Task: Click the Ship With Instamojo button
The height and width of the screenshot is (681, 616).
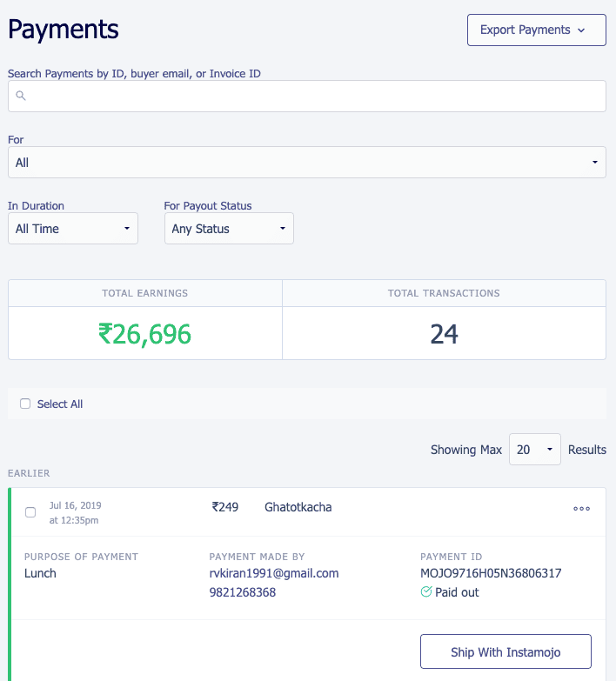Action: (x=506, y=651)
